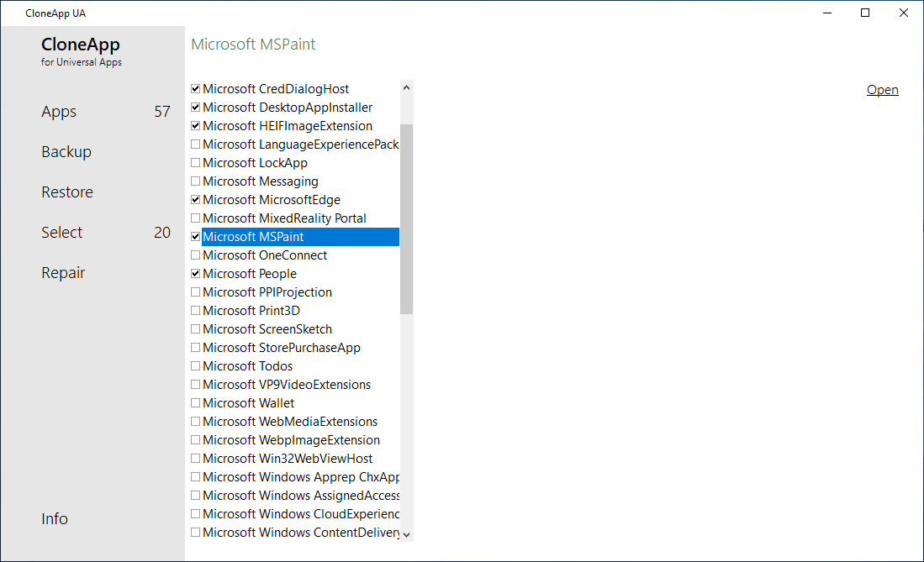Viewport: 924px width, 562px height.
Task: Check the Microsoft Win32WebViewHost checkbox
Action: click(x=196, y=459)
